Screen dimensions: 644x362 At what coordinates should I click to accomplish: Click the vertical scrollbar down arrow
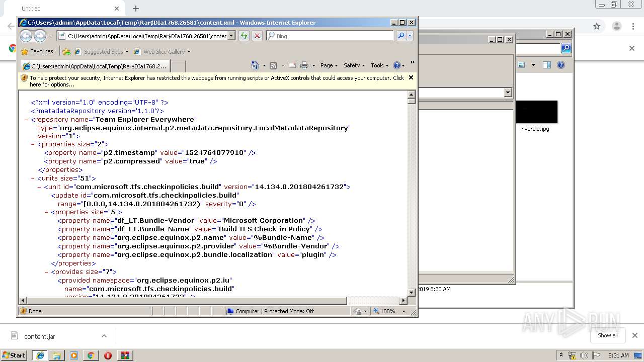pos(411,292)
